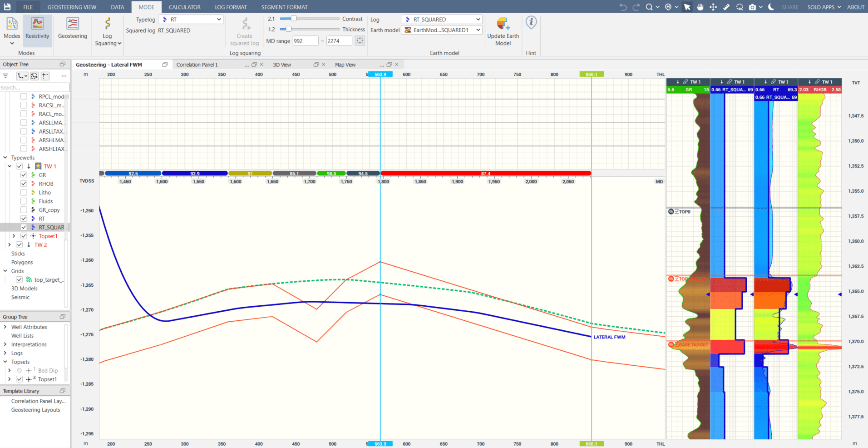Expand Well Attributes in Group Tree
868x448 pixels.
[x=5, y=327]
